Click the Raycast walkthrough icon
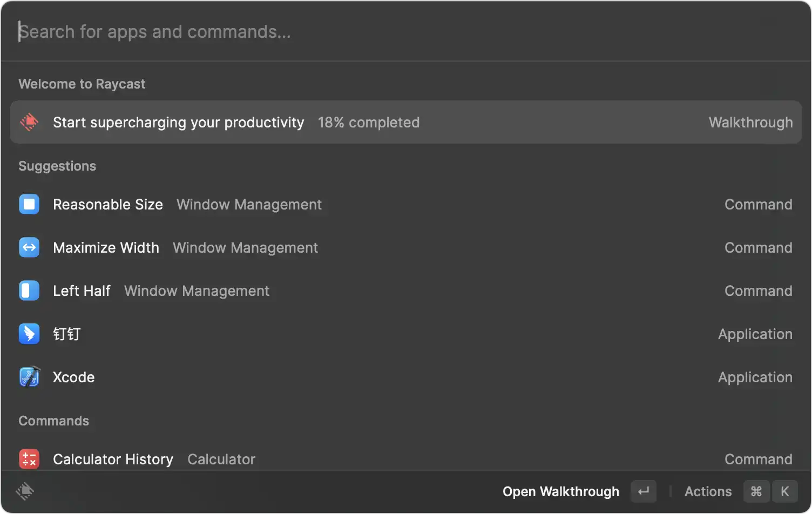Screen dimensions: 812x514 (29, 122)
